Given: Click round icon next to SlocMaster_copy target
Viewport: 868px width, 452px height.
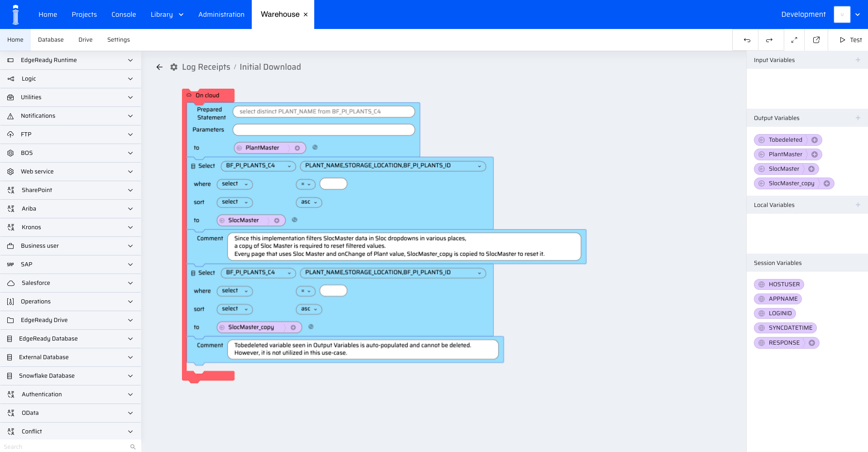Looking at the screenshot, I should (311, 327).
